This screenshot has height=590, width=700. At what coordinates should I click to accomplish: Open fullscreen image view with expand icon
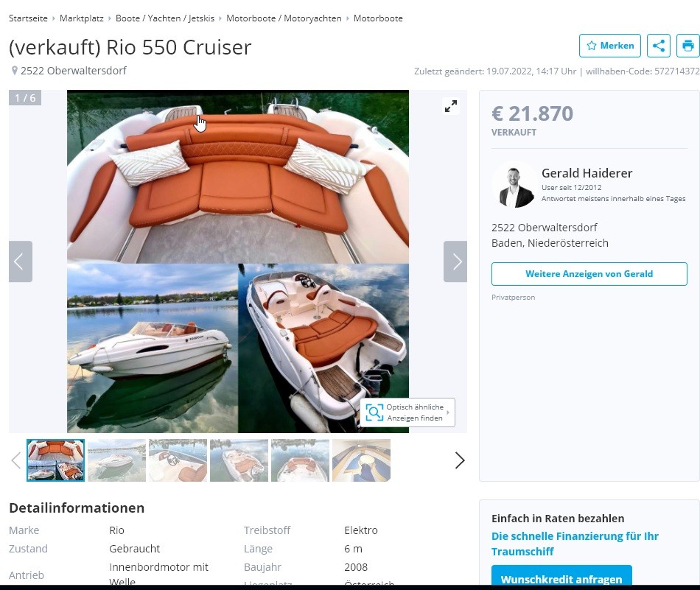pos(451,106)
